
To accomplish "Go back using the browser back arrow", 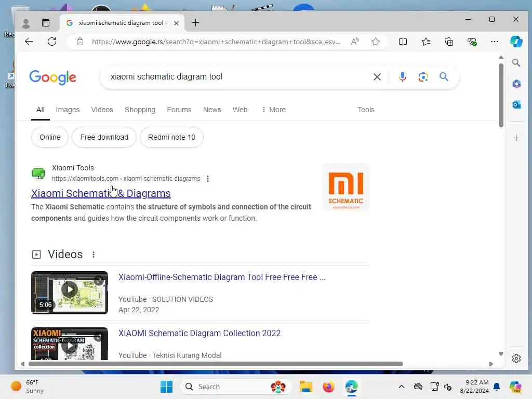I will pyautogui.click(x=29, y=42).
